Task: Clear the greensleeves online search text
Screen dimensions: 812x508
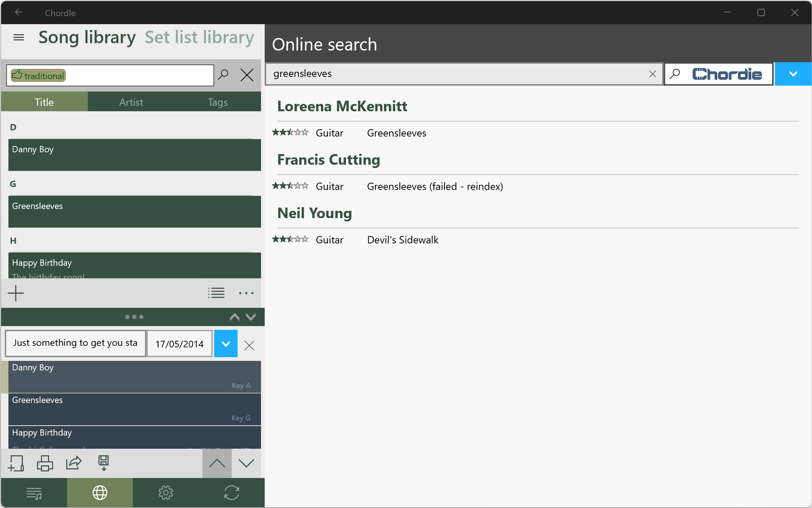Action: pos(652,74)
